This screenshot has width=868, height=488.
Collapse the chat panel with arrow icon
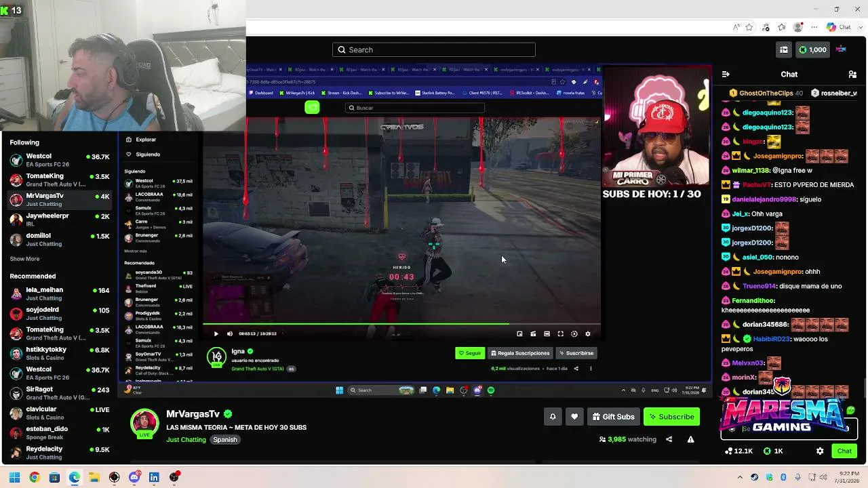[x=726, y=74]
